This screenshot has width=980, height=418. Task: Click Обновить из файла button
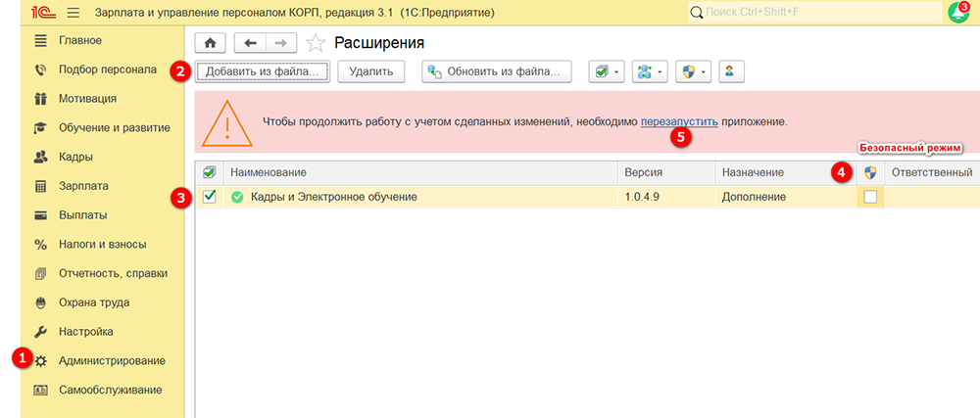pos(497,71)
